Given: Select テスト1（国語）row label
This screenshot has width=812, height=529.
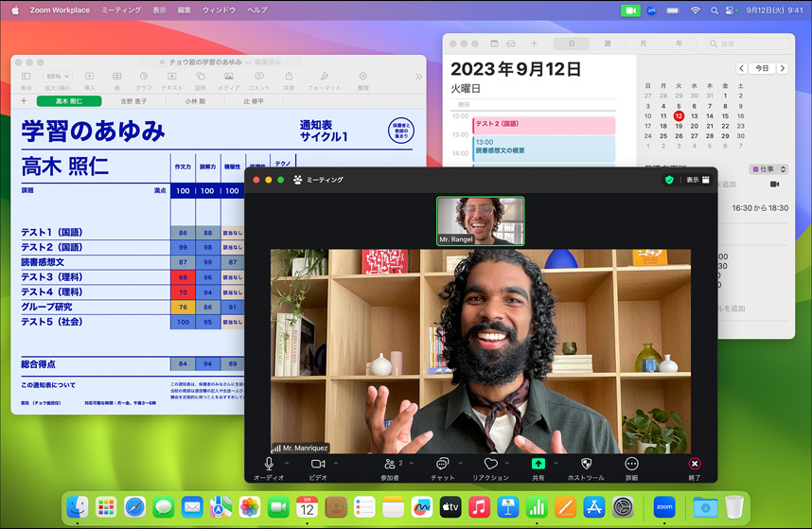Looking at the screenshot, I should [52, 233].
